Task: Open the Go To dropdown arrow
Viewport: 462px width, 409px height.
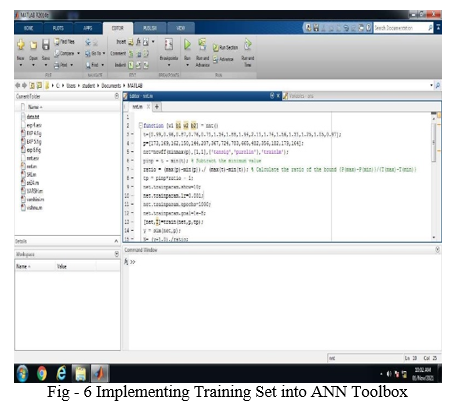Action: [x=104, y=53]
